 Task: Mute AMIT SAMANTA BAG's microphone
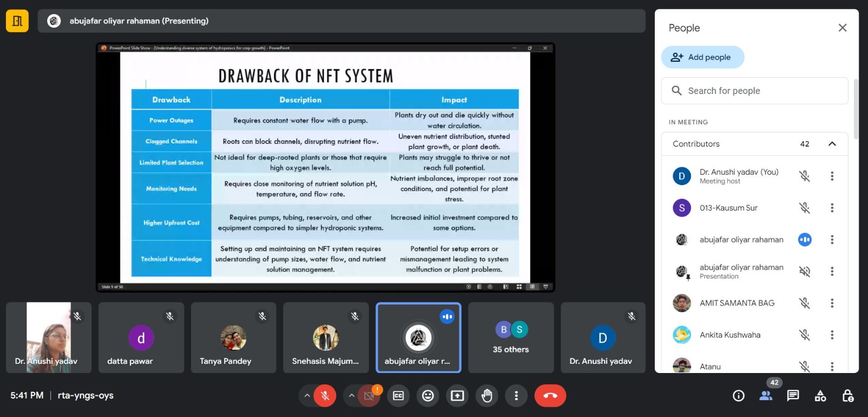click(805, 304)
